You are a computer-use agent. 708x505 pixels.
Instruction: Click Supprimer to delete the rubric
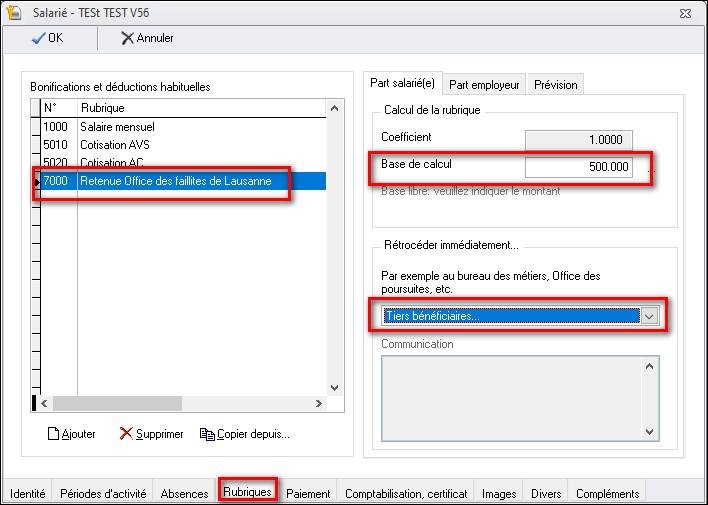pos(151,434)
